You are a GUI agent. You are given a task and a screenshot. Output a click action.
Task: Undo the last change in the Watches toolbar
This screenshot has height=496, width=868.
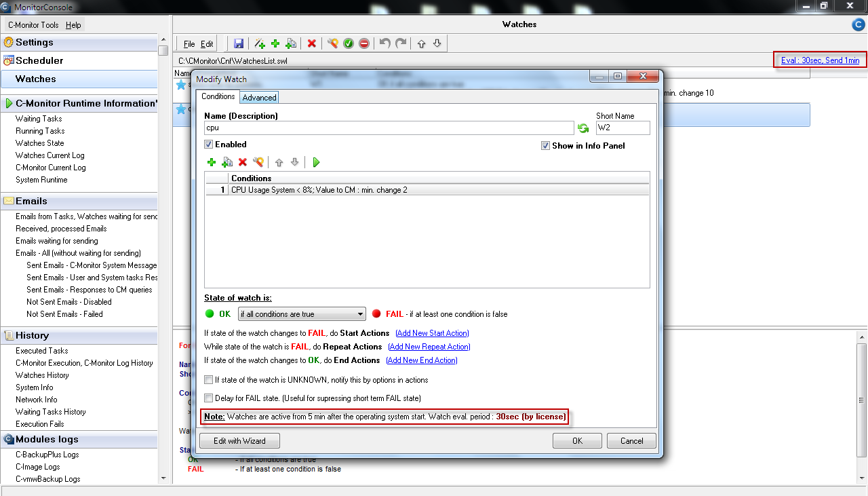(385, 43)
